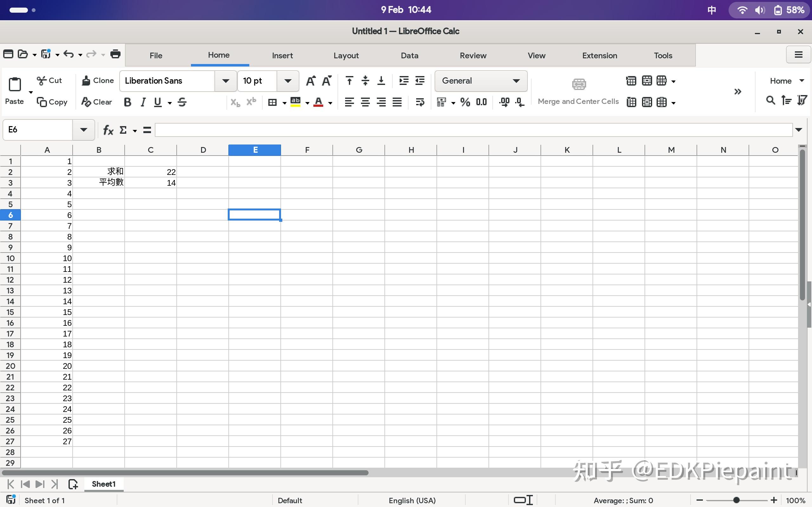Click the Clear formatting button
Screen dimensions: 812x507
(97, 102)
